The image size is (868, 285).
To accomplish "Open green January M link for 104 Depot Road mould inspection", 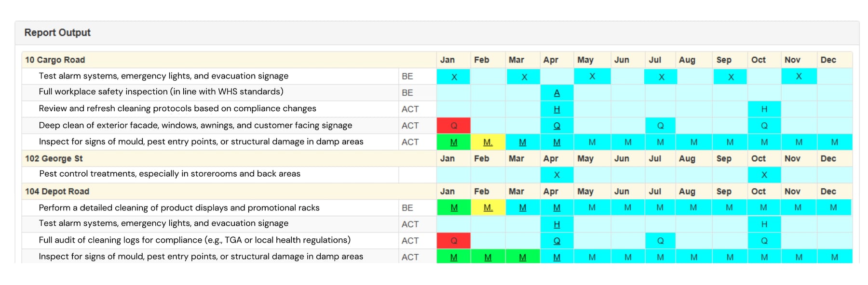I will pos(454,257).
